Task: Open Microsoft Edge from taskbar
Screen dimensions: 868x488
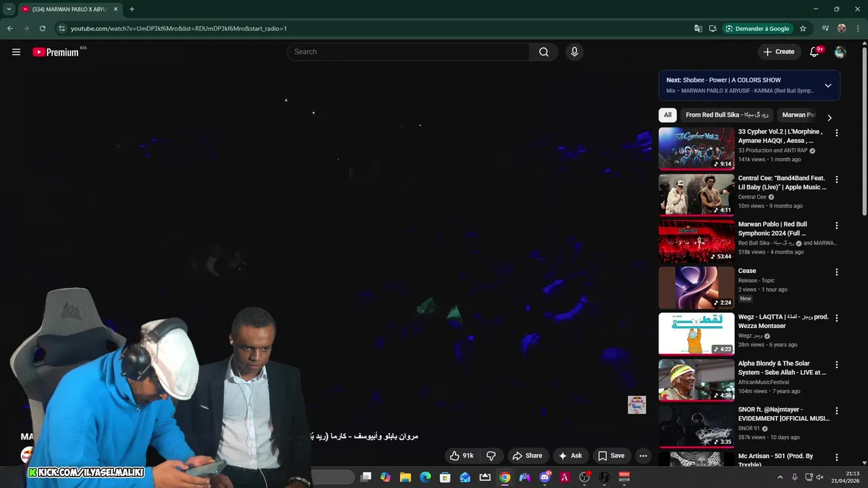Action: pyautogui.click(x=425, y=477)
